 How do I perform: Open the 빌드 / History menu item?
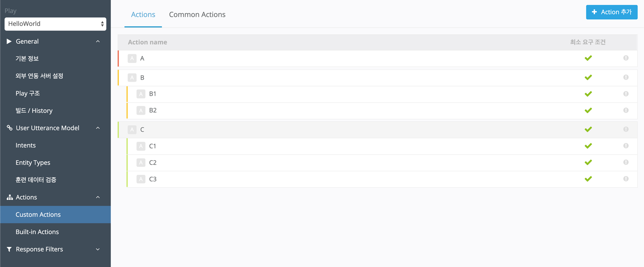coord(34,111)
